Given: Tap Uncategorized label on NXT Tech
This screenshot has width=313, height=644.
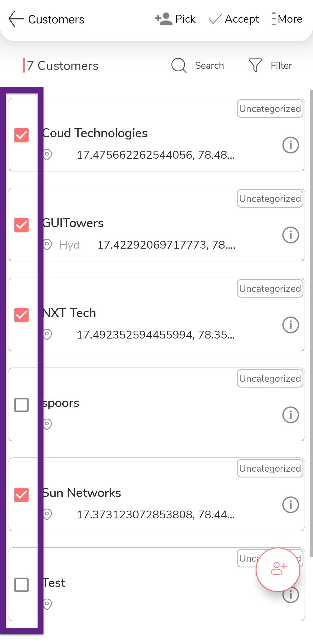Looking at the screenshot, I should (x=270, y=288).
